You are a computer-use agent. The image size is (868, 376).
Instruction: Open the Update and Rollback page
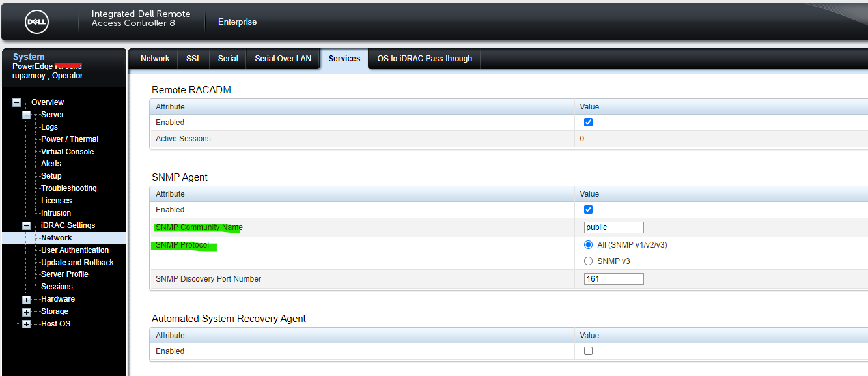pyautogui.click(x=77, y=262)
